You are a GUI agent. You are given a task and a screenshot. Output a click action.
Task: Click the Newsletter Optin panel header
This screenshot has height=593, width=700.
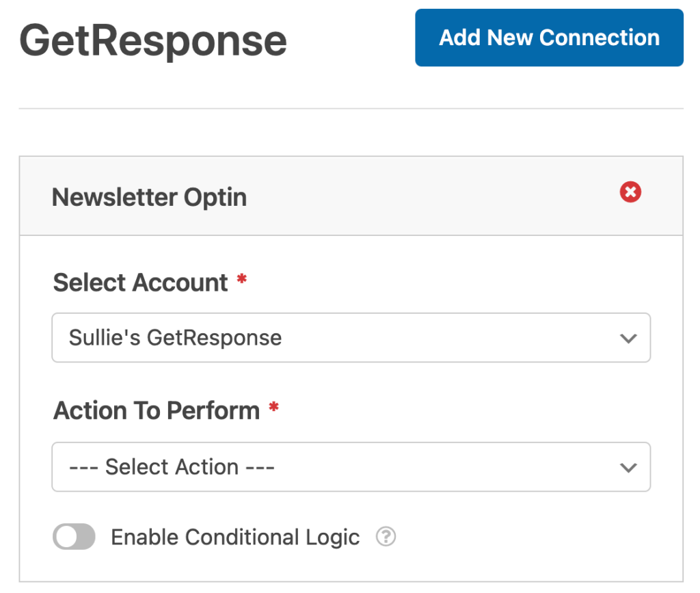tap(149, 197)
